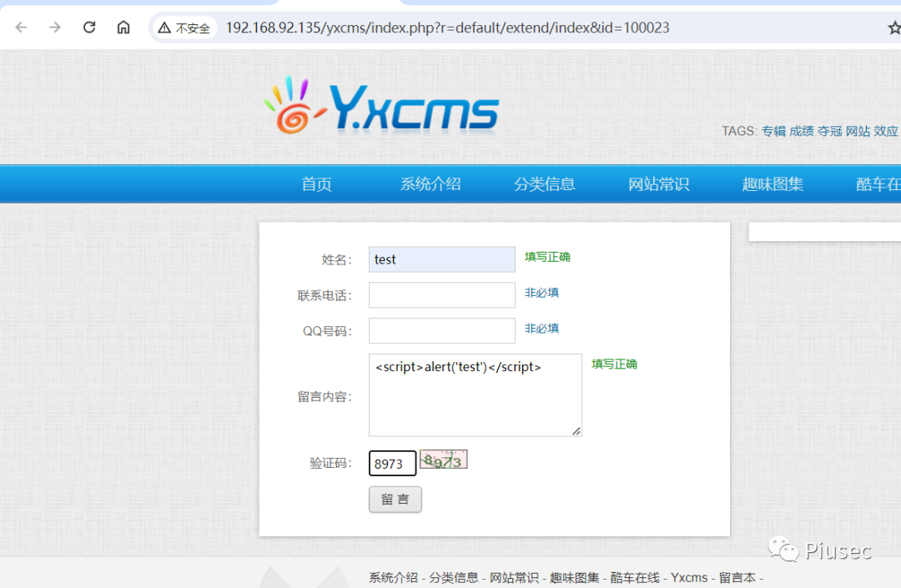Viewport: 901px width, 588px height.
Task: Click 填写正确 text beside 留言内容
Action: tap(614, 364)
